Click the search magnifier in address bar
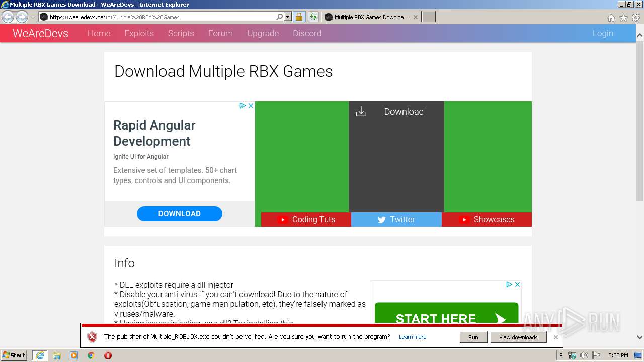The height and width of the screenshot is (362, 644). 280,17
